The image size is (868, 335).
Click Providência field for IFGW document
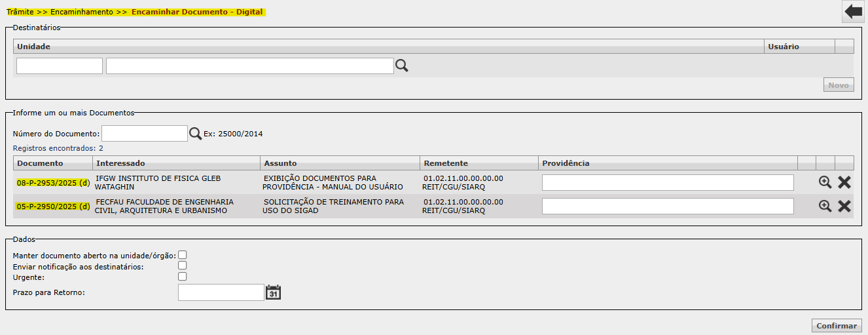point(668,183)
